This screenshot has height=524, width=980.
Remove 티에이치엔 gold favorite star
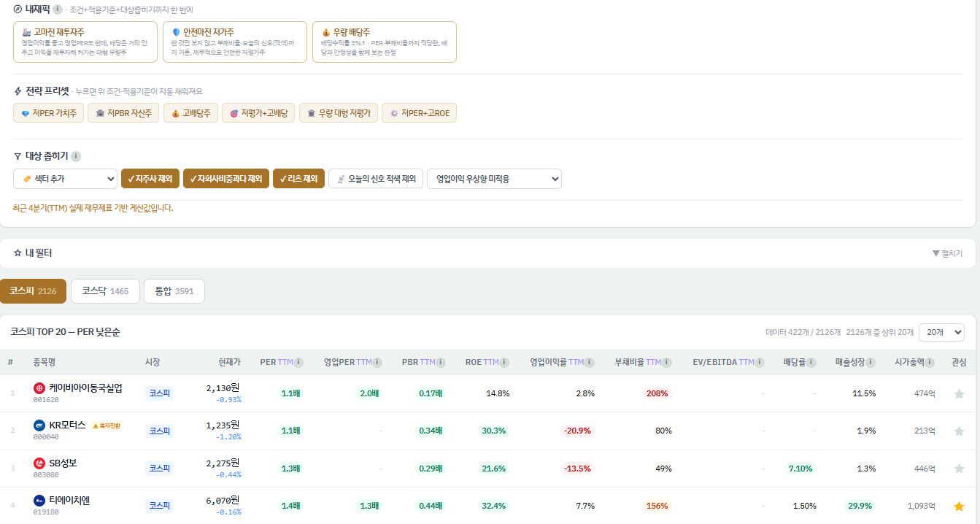point(959,506)
